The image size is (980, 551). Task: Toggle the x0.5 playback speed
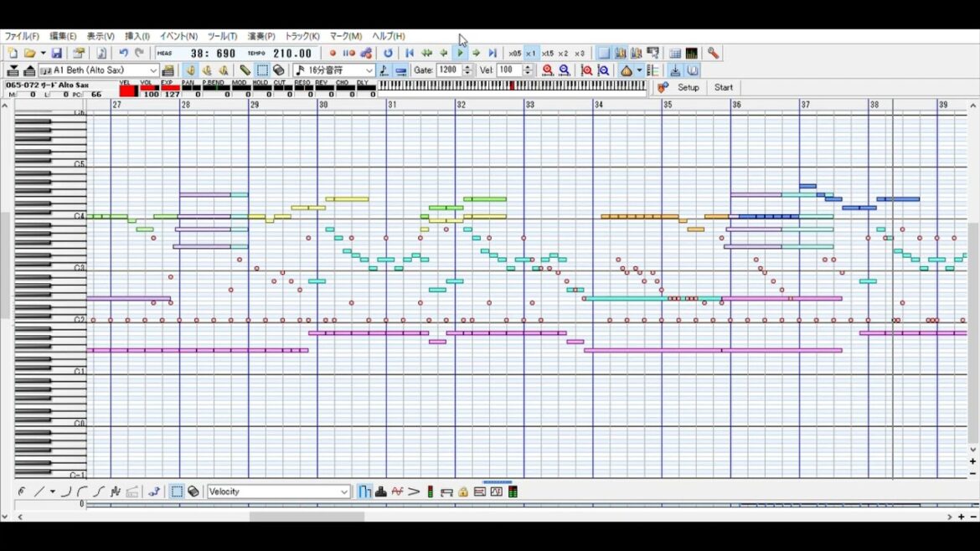coord(514,54)
